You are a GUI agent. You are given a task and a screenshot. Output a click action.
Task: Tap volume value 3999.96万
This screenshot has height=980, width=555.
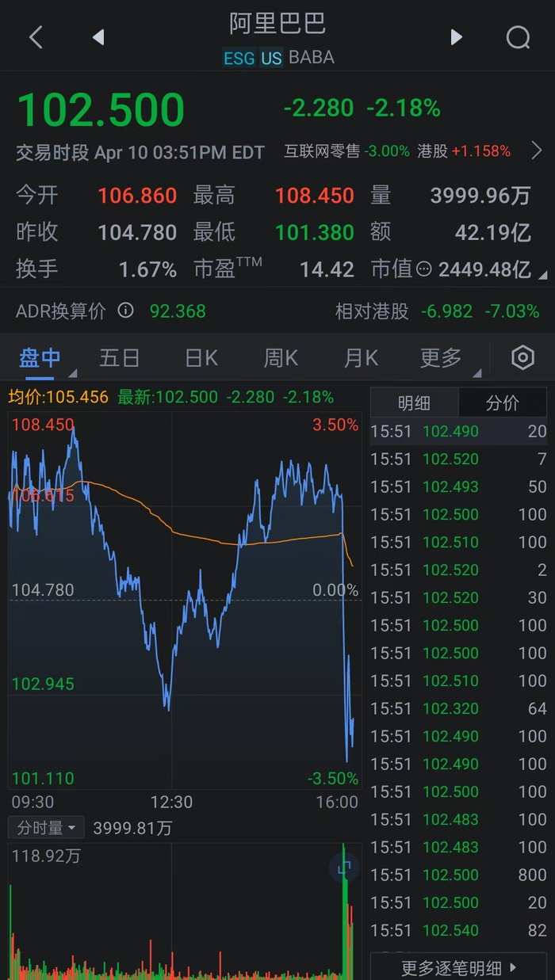pyautogui.click(x=480, y=195)
